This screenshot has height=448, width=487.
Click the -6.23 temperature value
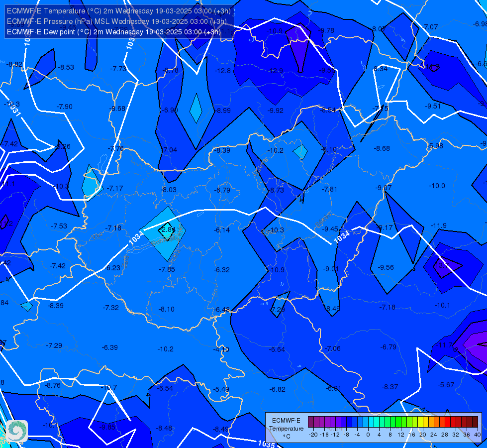coord(112,268)
